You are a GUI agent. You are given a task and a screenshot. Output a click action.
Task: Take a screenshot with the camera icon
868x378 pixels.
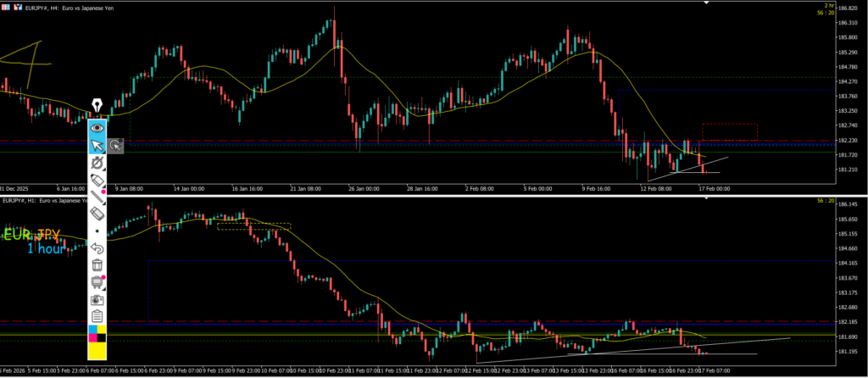click(x=97, y=299)
